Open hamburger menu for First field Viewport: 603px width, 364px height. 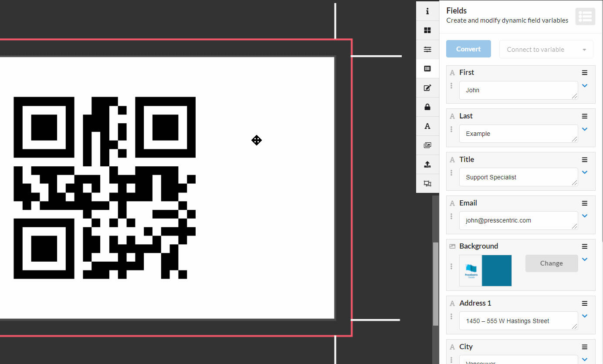[x=585, y=73]
